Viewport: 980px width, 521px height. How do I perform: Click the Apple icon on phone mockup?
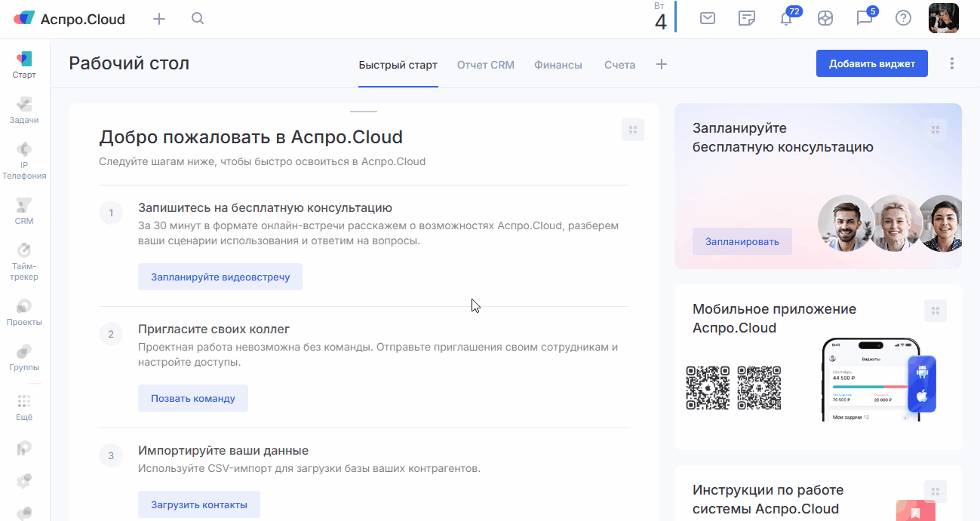921,397
